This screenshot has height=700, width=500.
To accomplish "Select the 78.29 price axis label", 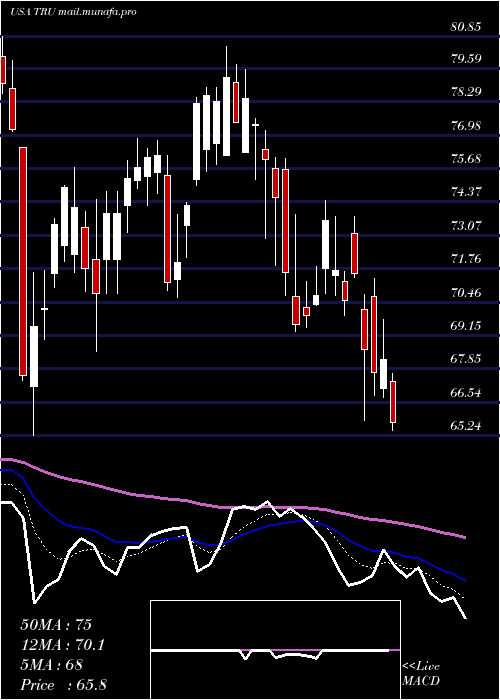I will pos(466,92).
